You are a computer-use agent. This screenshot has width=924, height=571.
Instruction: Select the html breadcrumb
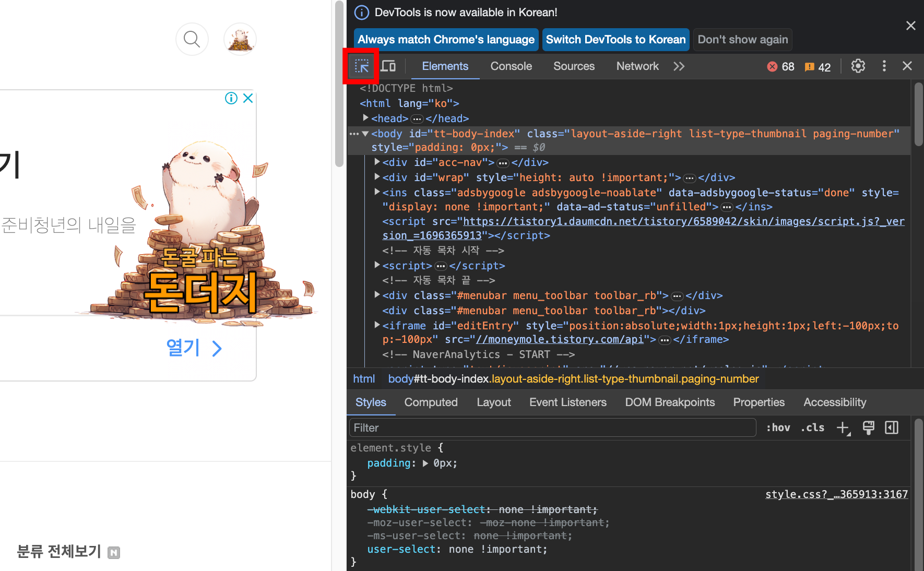[x=363, y=379]
